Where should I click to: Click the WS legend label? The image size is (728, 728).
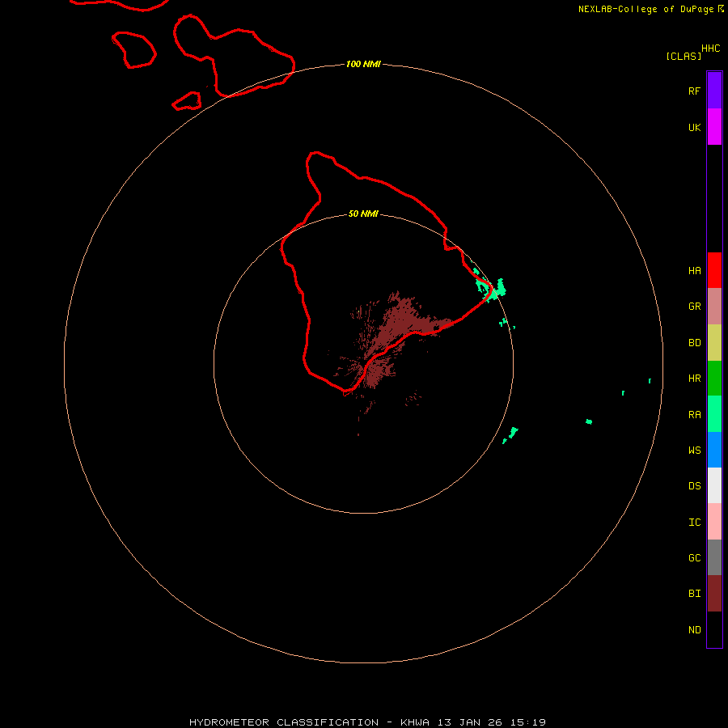[x=694, y=450]
